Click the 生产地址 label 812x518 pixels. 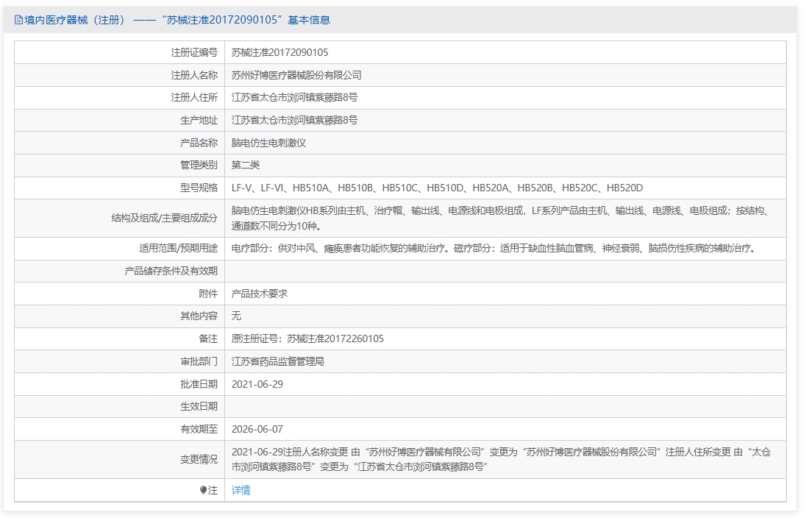click(x=199, y=120)
